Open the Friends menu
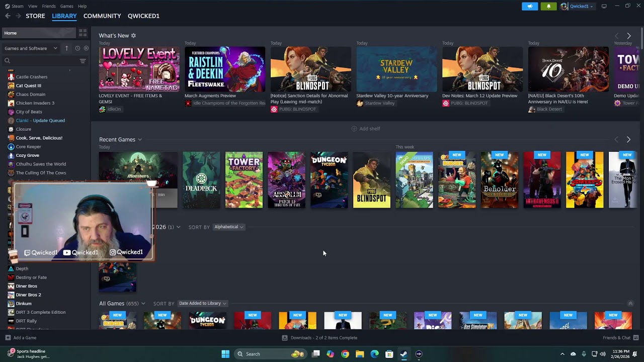The image size is (644, 362). (x=49, y=6)
